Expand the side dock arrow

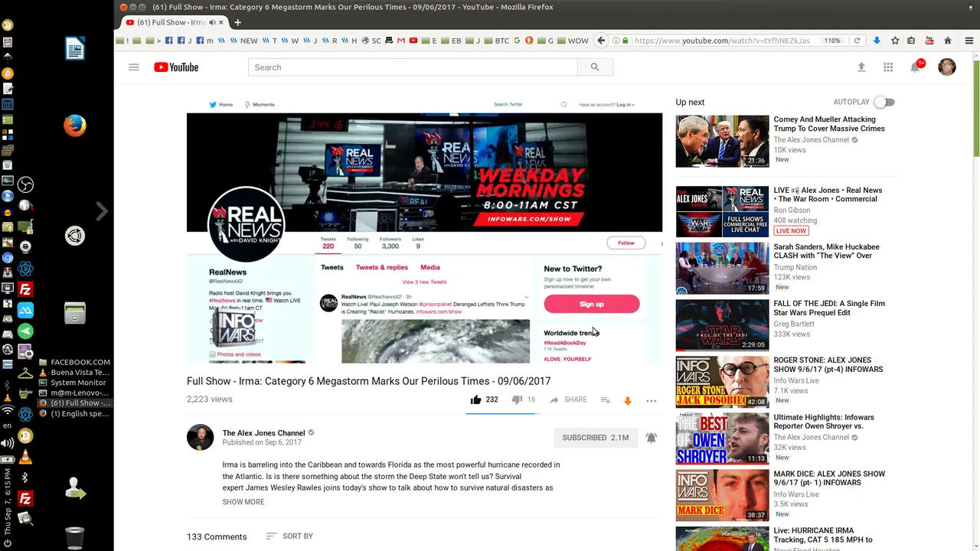[x=102, y=211]
